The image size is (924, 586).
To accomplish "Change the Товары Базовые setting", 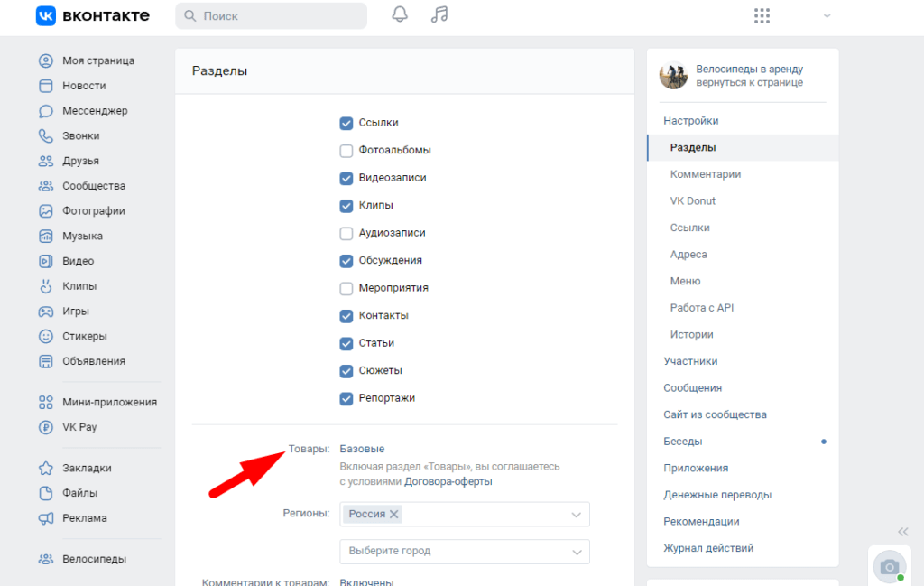I will tap(362, 449).
